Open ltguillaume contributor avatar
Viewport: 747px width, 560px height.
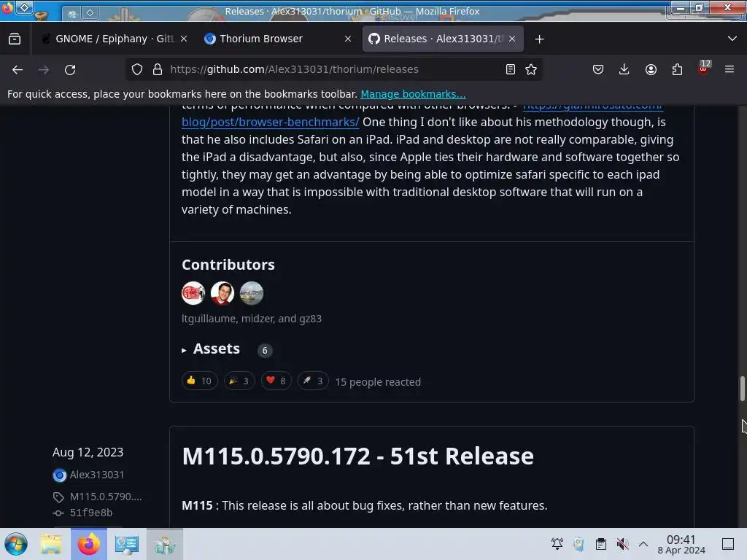click(x=193, y=293)
